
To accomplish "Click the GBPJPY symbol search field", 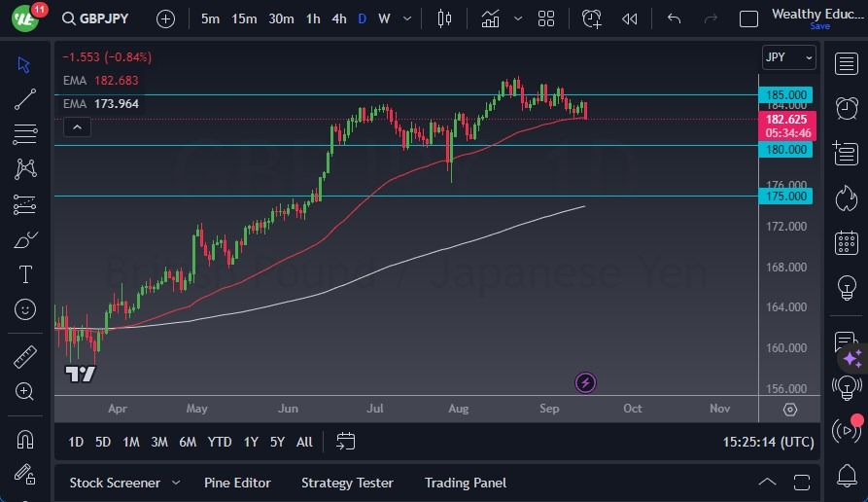I will 95,18.
